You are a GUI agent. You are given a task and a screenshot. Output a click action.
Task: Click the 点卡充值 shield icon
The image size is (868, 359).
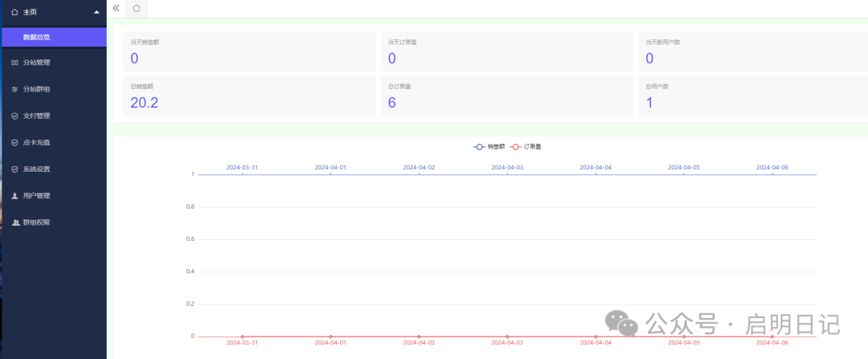pos(14,142)
